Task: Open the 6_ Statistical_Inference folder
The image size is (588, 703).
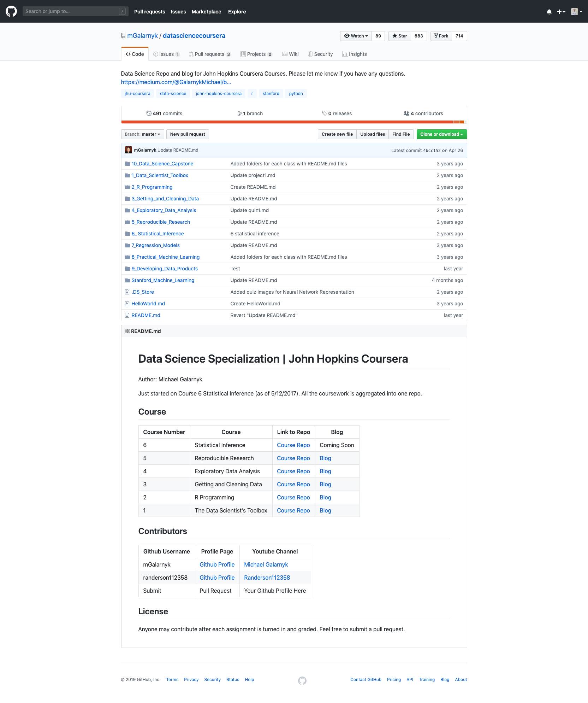Action: (x=158, y=234)
